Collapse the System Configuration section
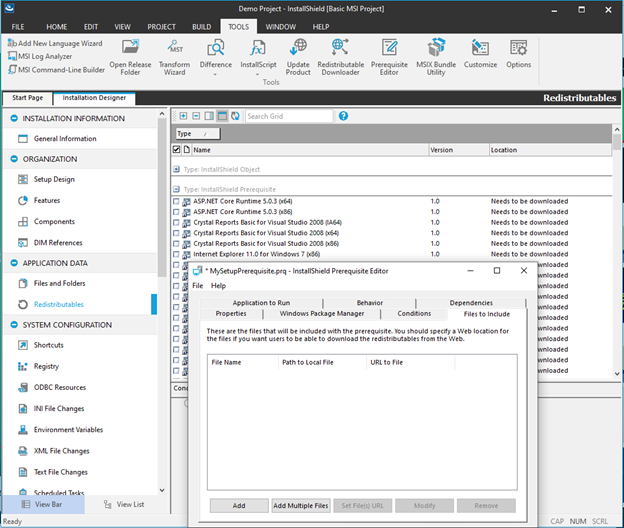This screenshot has width=624, height=528. click(14, 325)
